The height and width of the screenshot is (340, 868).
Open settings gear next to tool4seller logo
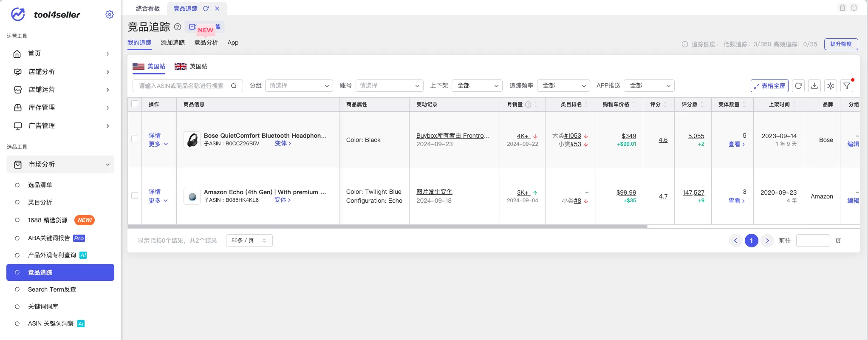[x=110, y=14]
